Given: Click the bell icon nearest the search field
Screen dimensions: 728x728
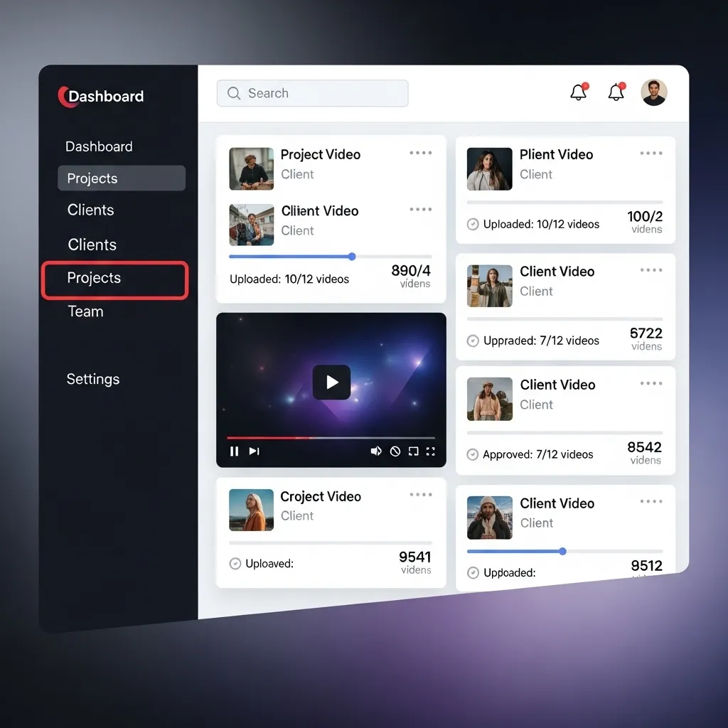Looking at the screenshot, I should (579, 92).
